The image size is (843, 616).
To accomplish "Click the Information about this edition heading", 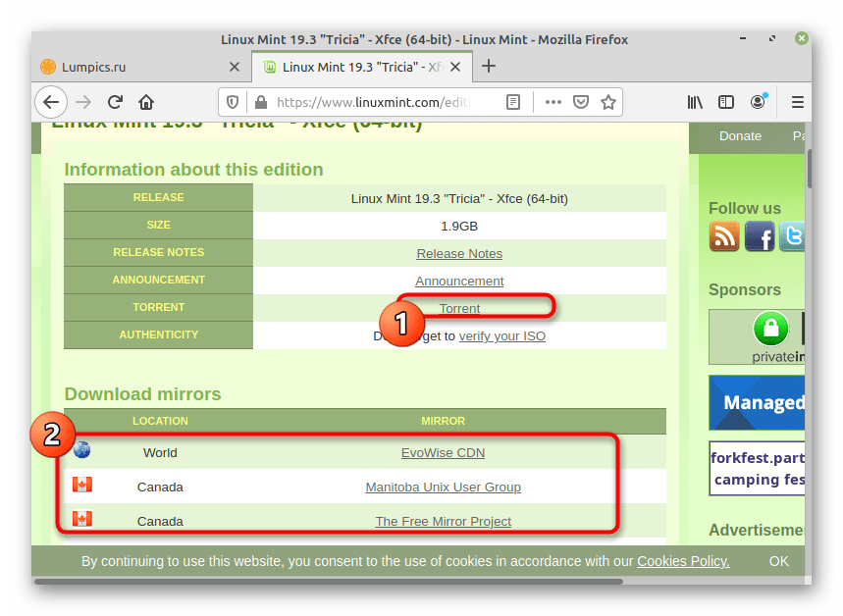I will (193, 170).
